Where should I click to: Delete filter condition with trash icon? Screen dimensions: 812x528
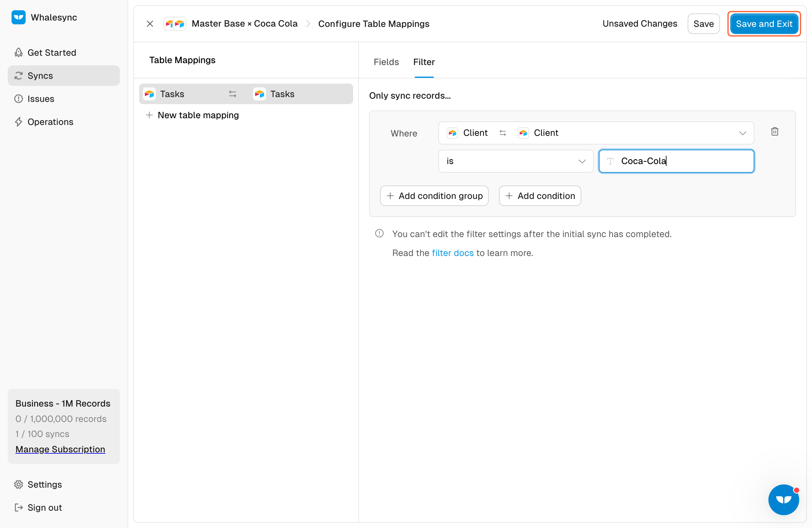point(775,132)
